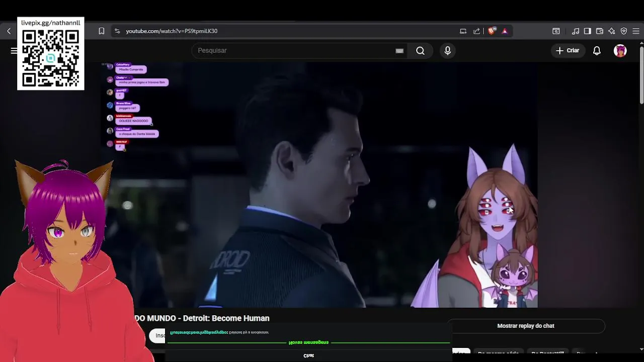Click the Detroit: Become Human video player
The width and height of the screenshot is (644, 362).
click(x=319, y=185)
